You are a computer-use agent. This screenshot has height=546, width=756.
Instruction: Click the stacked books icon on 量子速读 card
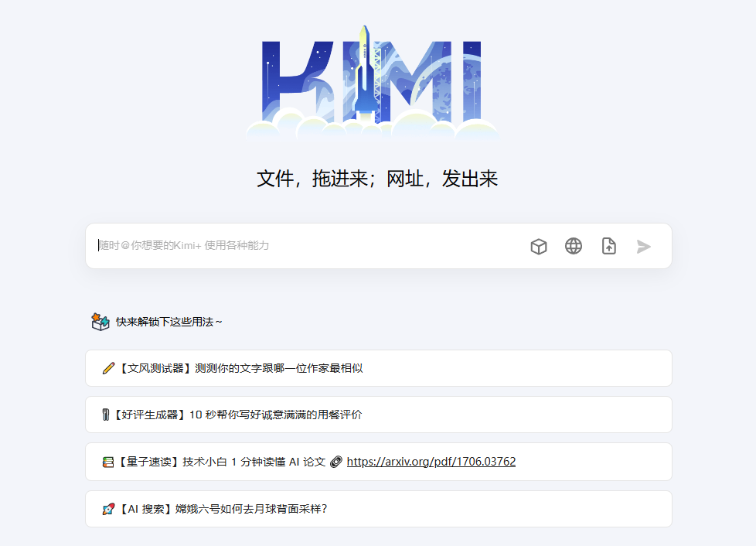click(x=108, y=462)
